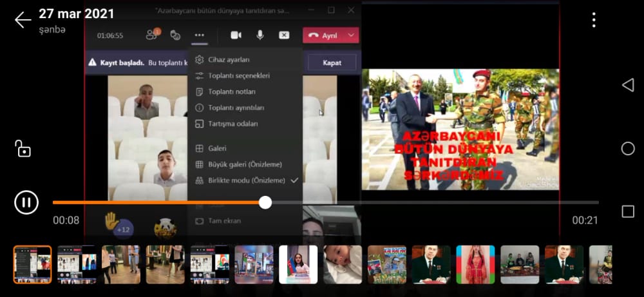The image size is (644, 297).
Task: Click the shared presidential handshake image
Action: [x=460, y=129]
